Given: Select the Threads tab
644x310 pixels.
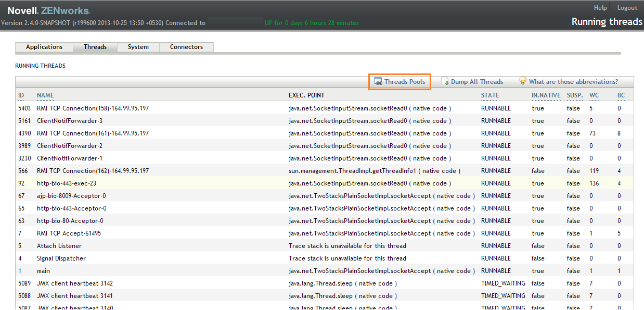Looking at the screenshot, I should click(95, 47).
